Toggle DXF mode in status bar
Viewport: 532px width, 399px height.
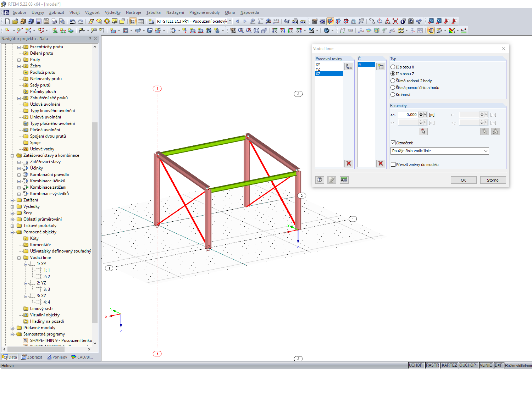[x=499, y=365]
